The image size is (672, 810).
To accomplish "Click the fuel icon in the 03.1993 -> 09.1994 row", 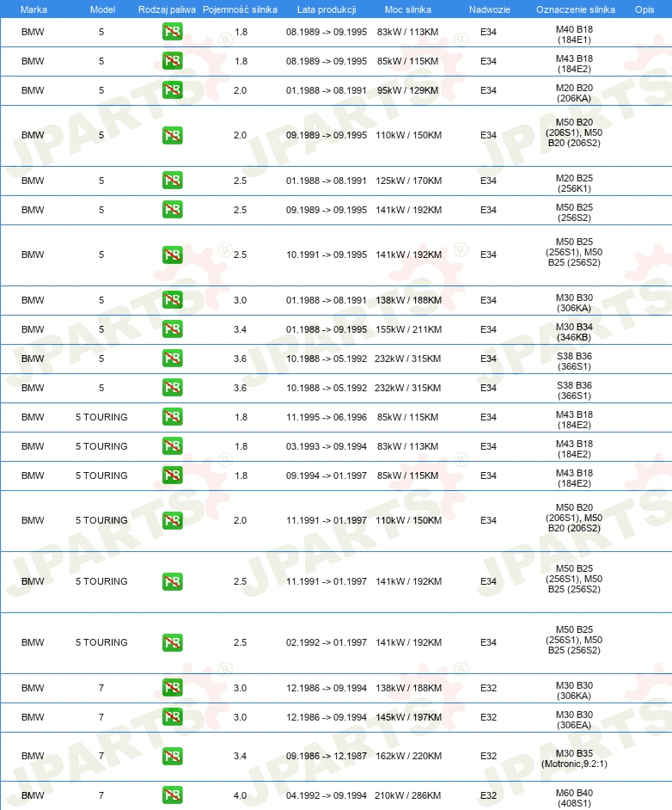I will click(173, 446).
